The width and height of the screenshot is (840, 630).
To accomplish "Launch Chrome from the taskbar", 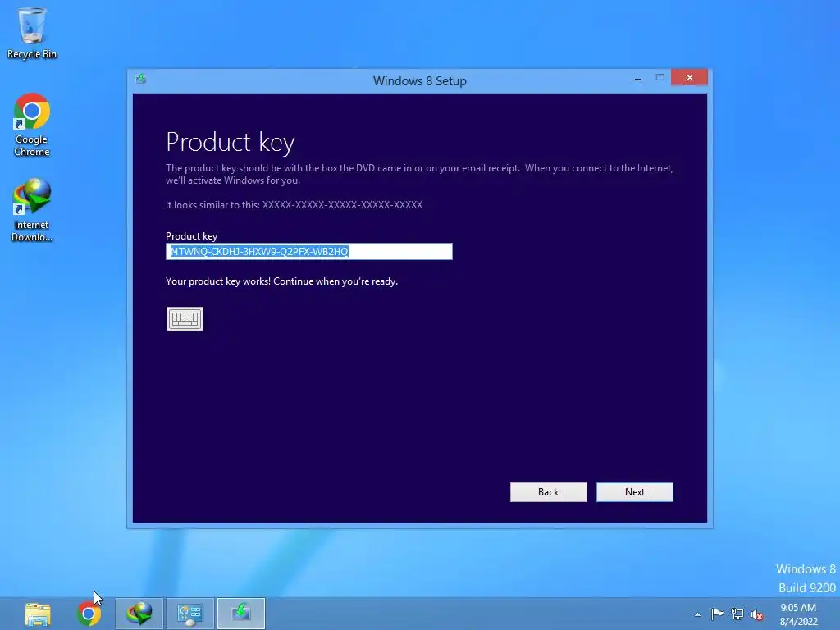I will [x=89, y=614].
